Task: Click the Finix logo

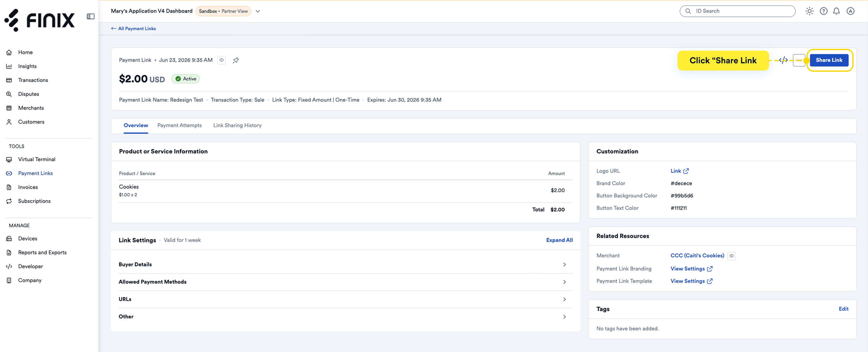Action: (39, 20)
